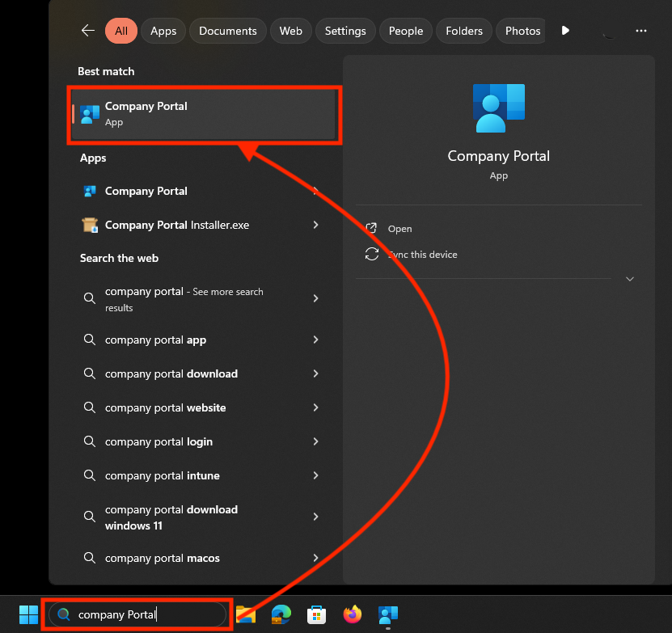Expand the 'company portal website' chevron
672x633 pixels.
coord(316,407)
